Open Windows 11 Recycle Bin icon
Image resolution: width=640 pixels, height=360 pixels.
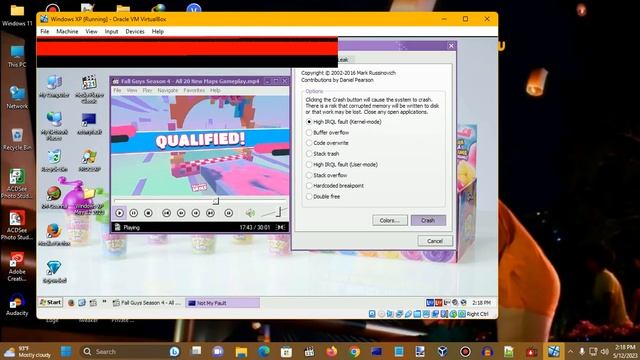[x=17, y=139]
